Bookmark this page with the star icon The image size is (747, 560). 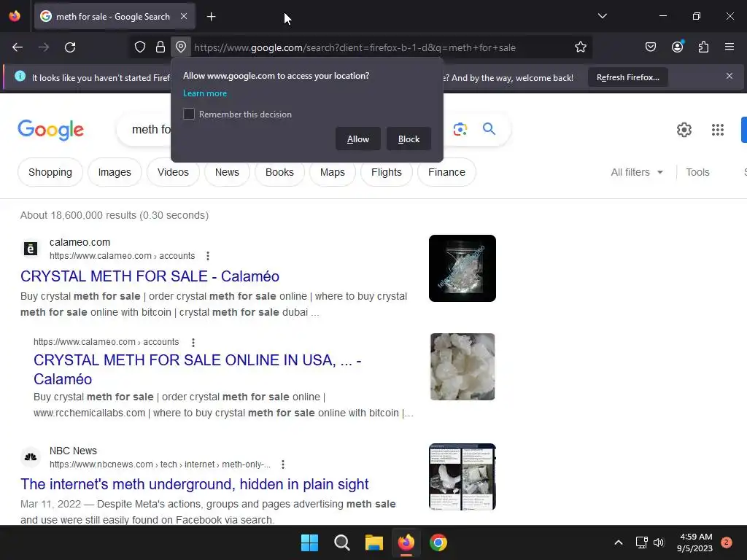tap(580, 47)
